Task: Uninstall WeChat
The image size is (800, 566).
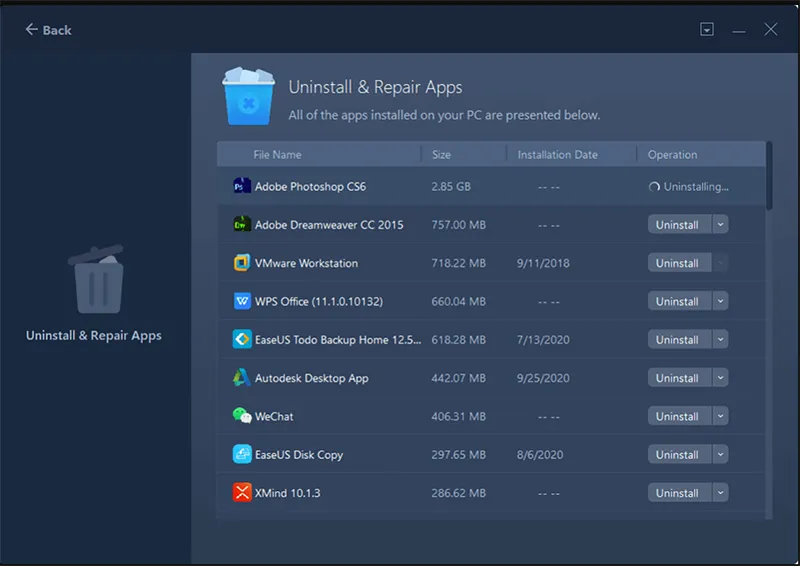Action: pyautogui.click(x=680, y=416)
